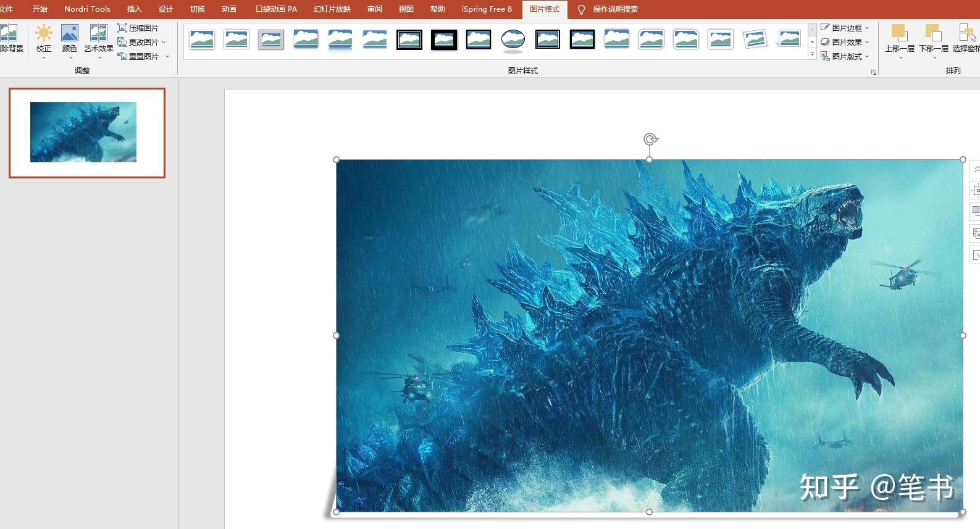Switch to the 审阅 review tab
Viewport: 980px width, 529px height.
pyautogui.click(x=374, y=9)
